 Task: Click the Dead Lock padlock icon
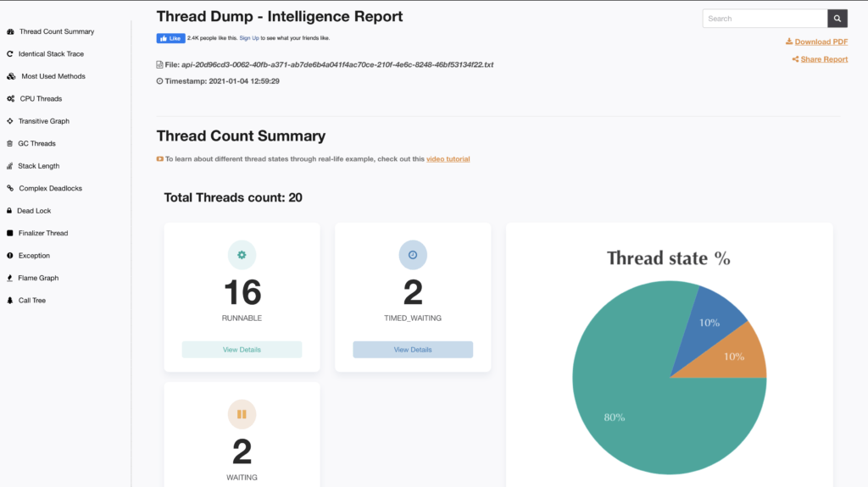point(10,211)
